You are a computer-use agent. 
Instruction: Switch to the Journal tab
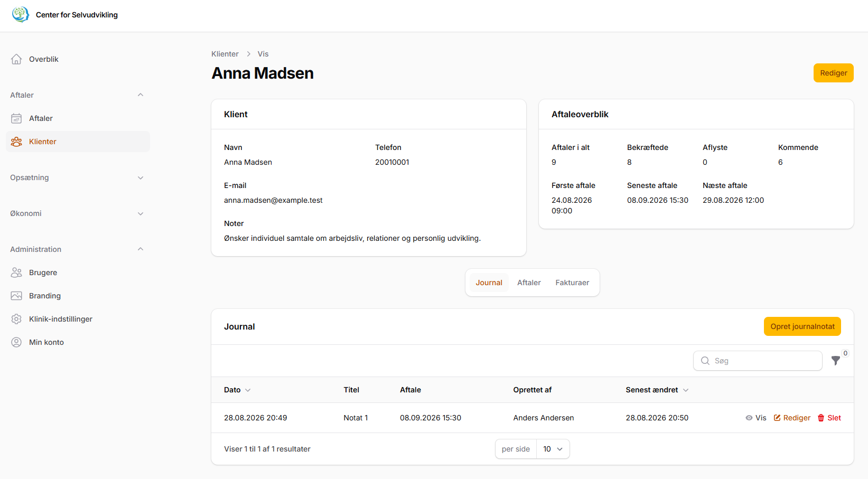coord(489,283)
